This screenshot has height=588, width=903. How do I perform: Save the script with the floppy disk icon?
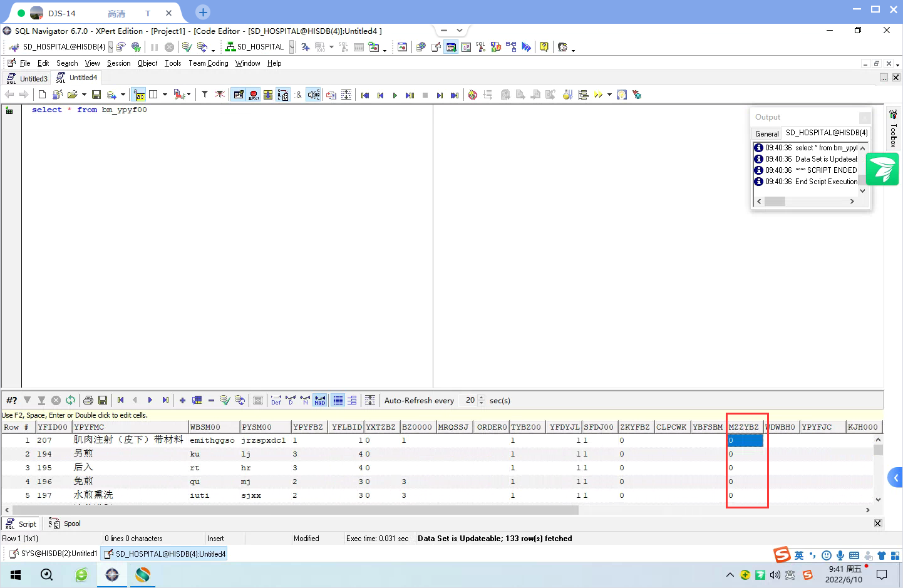[x=96, y=95]
